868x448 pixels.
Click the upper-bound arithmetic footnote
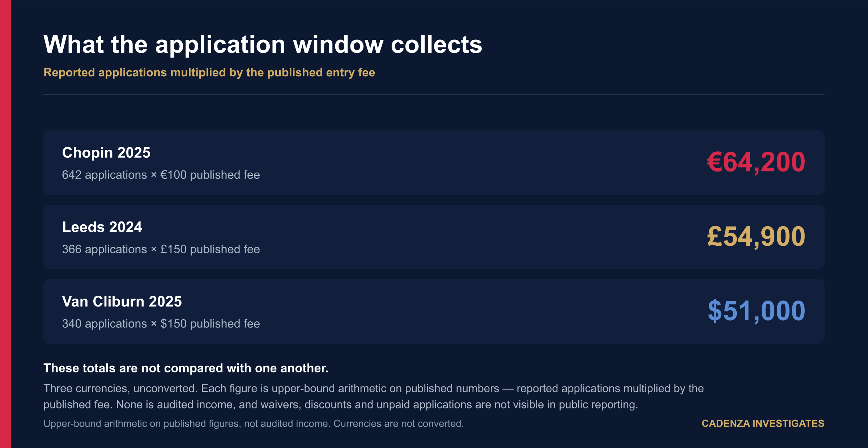click(254, 424)
